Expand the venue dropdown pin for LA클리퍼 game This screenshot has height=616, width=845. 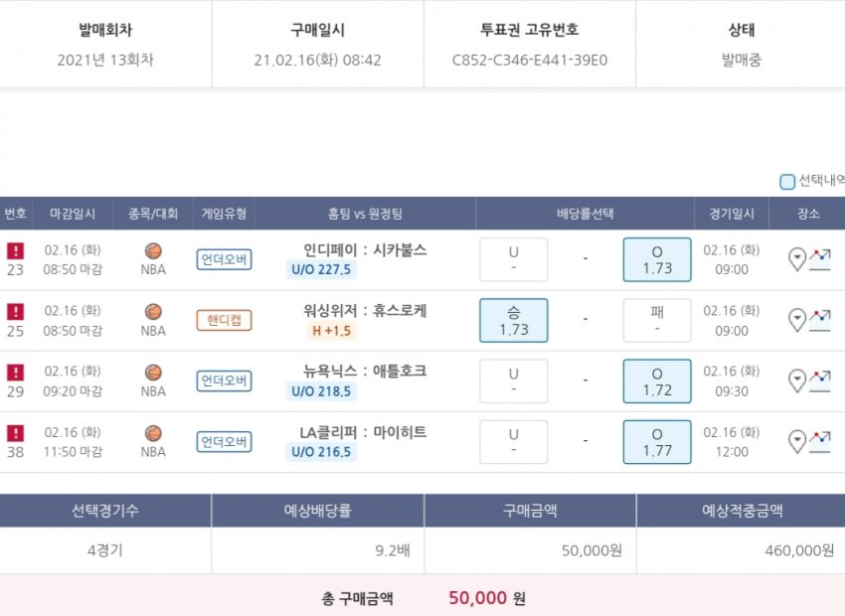click(x=796, y=442)
